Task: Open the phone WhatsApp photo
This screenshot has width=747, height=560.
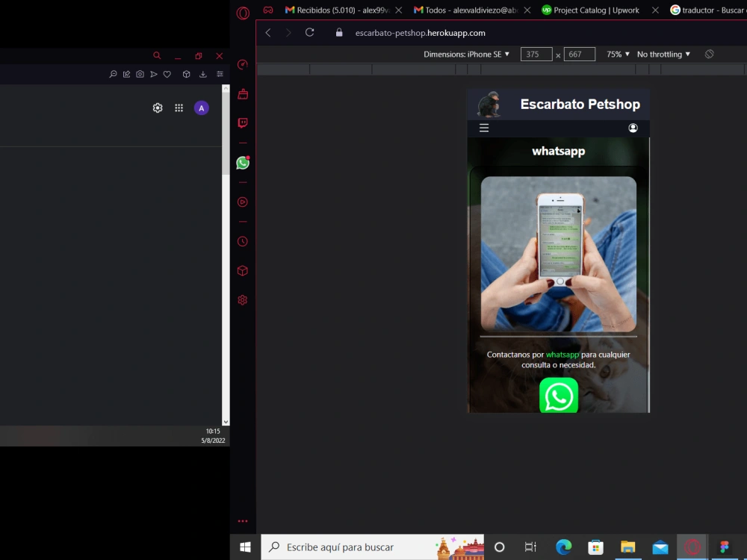Action: [558, 254]
